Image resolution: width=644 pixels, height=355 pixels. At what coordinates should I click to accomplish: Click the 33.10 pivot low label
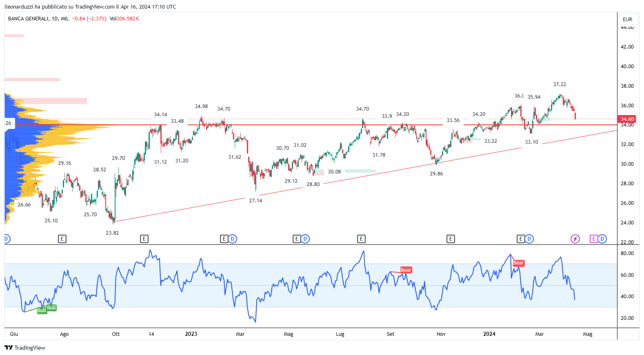click(x=531, y=142)
